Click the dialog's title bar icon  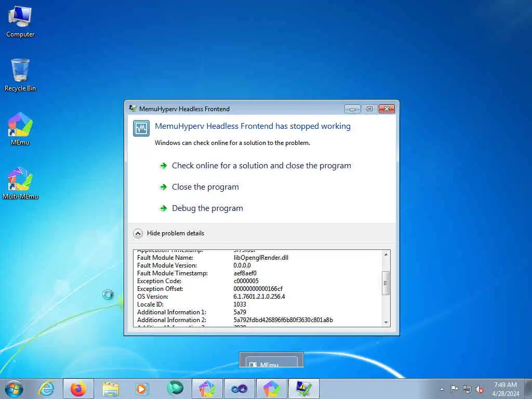132,109
